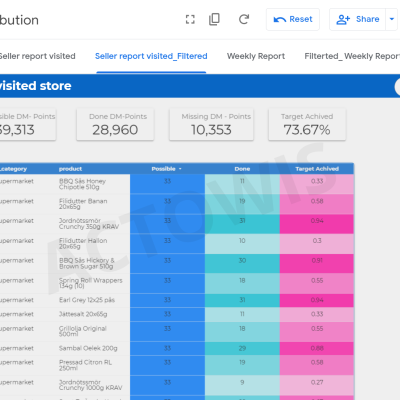Viewport: 400px width, 400px height.
Task: Click product Sambal Oelek 200g
Action: click(88, 348)
